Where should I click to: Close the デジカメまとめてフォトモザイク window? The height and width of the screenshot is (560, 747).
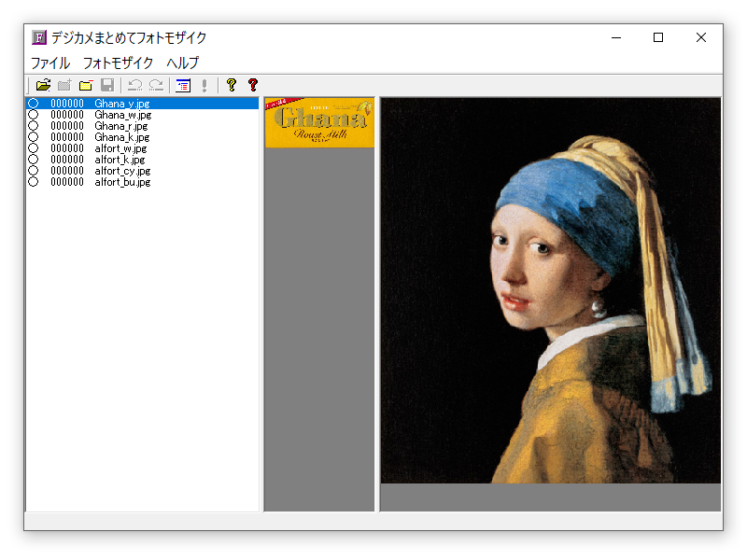click(x=701, y=37)
